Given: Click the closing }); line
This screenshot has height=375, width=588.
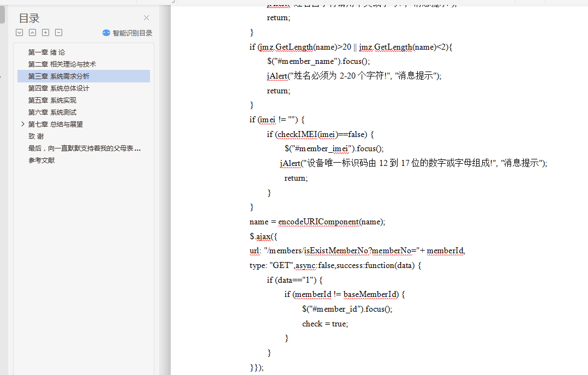Looking at the screenshot, I should pyautogui.click(x=257, y=367).
